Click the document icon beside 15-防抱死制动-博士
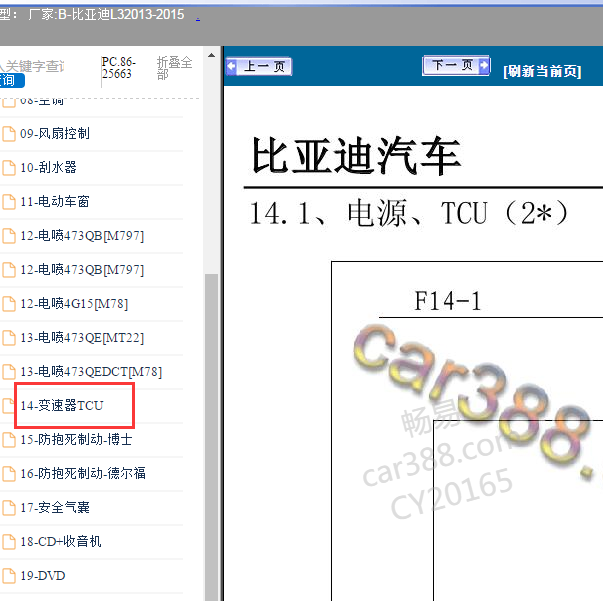The width and height of the screenshot is (603, 601). pos(9,440)
